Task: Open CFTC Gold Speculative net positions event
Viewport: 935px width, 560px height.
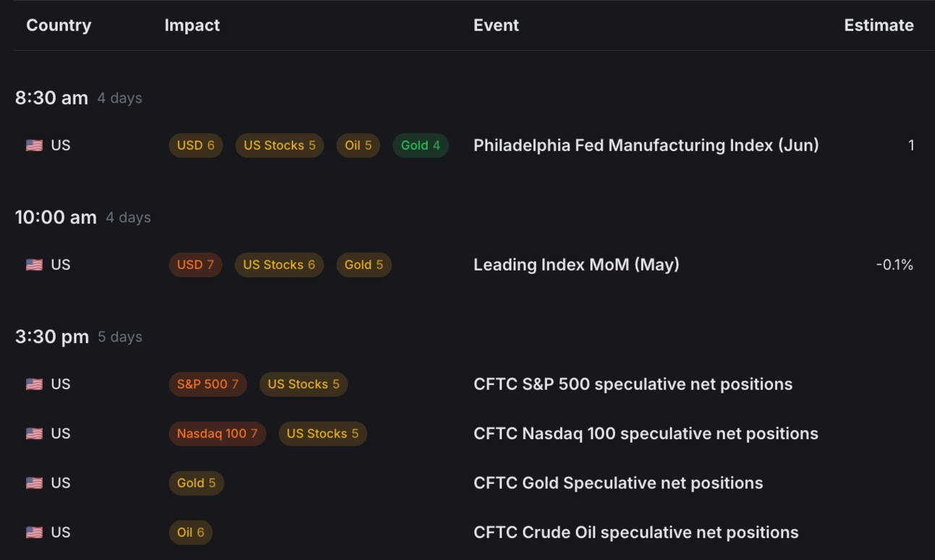Action: (x=618, y=483)
